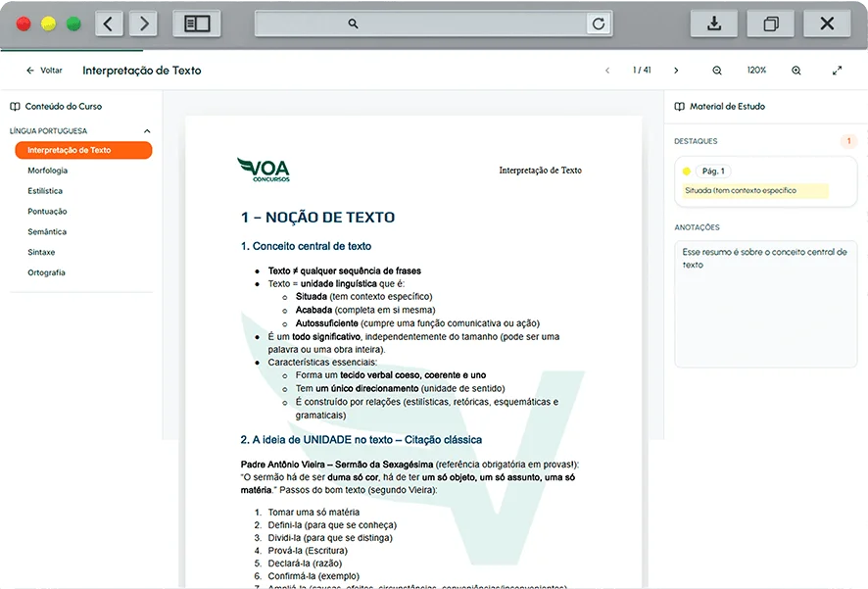
Task: Open the Estilística topic
Action: click(45, 191)
